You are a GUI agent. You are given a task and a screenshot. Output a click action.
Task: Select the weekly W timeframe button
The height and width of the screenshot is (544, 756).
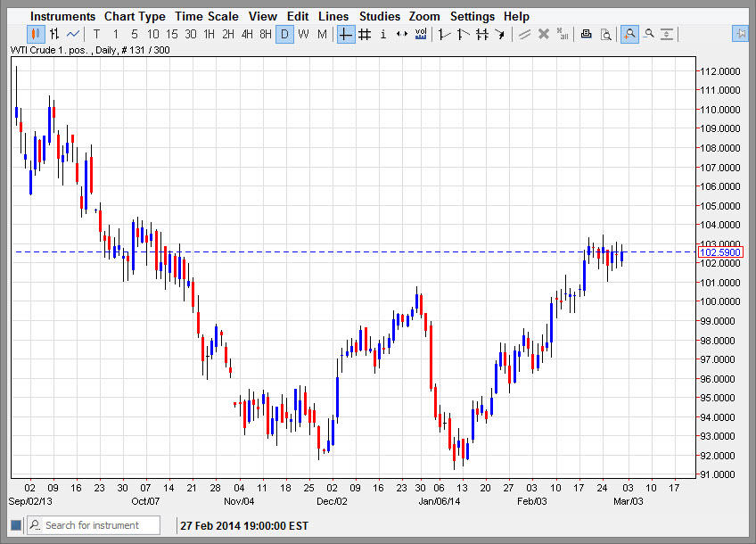tap(303, 35)
